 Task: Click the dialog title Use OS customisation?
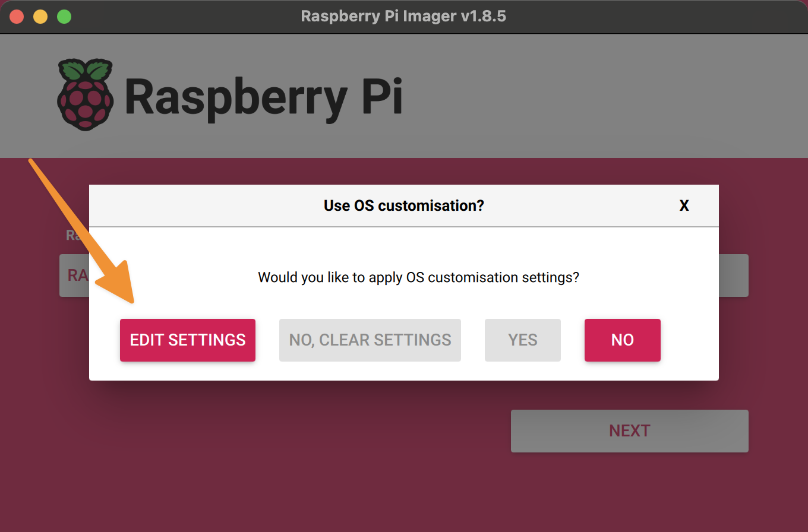pyautogui.click(x=403, y=205)
